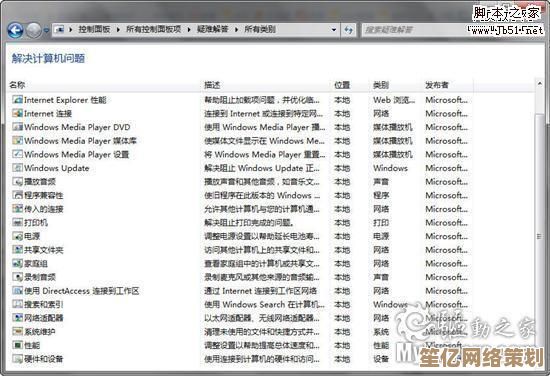550x376 pixels.
Task: Click the 播放音频 troubleshooter icon
Action: tap(17, 182)
